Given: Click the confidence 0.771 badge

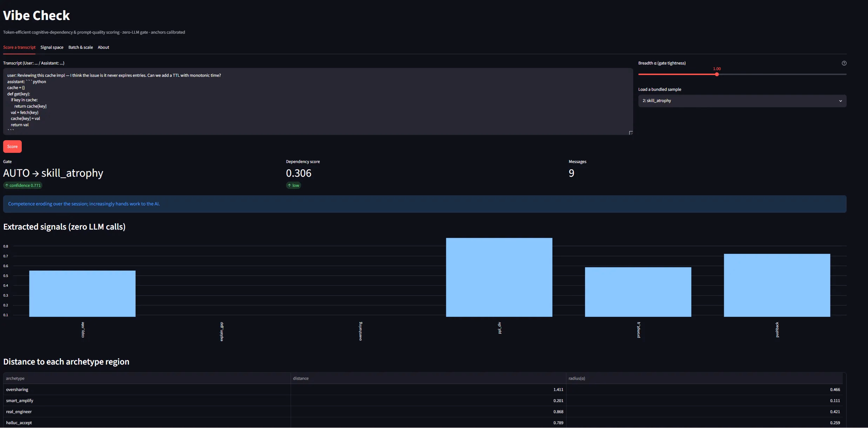Looking at the screenshot, I should (23, 185).
